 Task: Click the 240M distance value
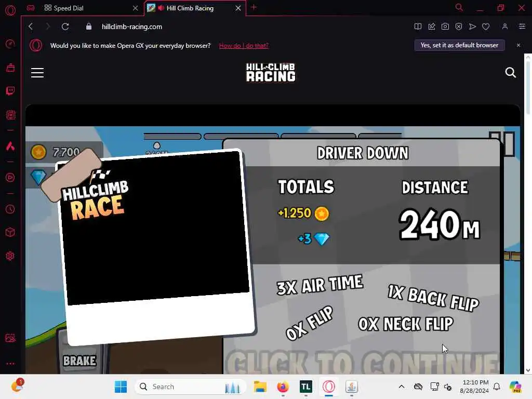click(x=439, y=224)
